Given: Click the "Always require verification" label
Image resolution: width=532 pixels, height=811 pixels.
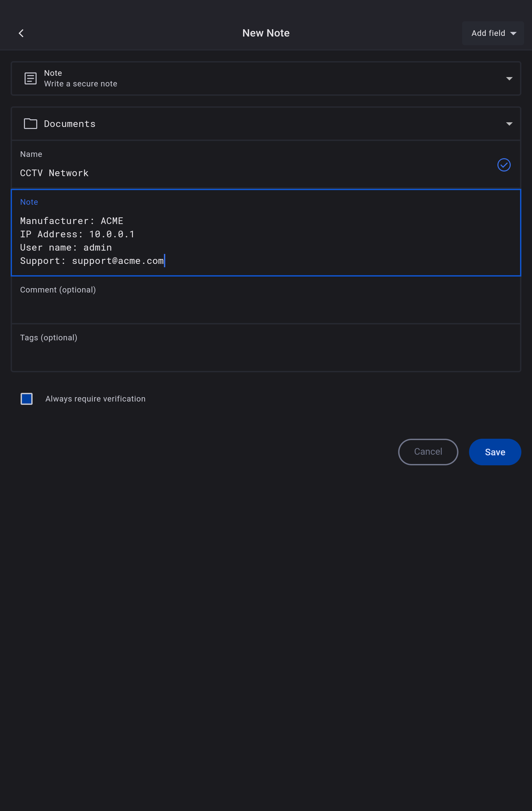Looking at the screenshot, I should (x=95, y=399).
